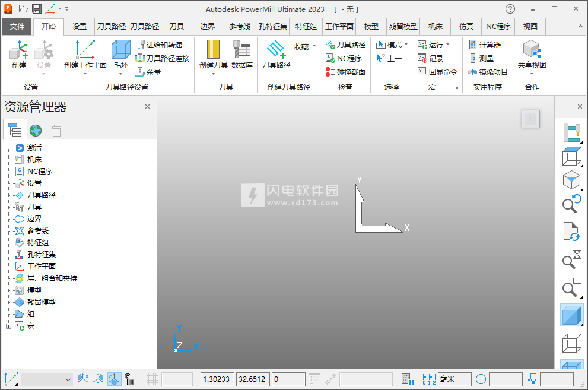This screenshot has height=390, width=588.
Task: Open the 运行 macro dropdown
Action: click(434, 45)
